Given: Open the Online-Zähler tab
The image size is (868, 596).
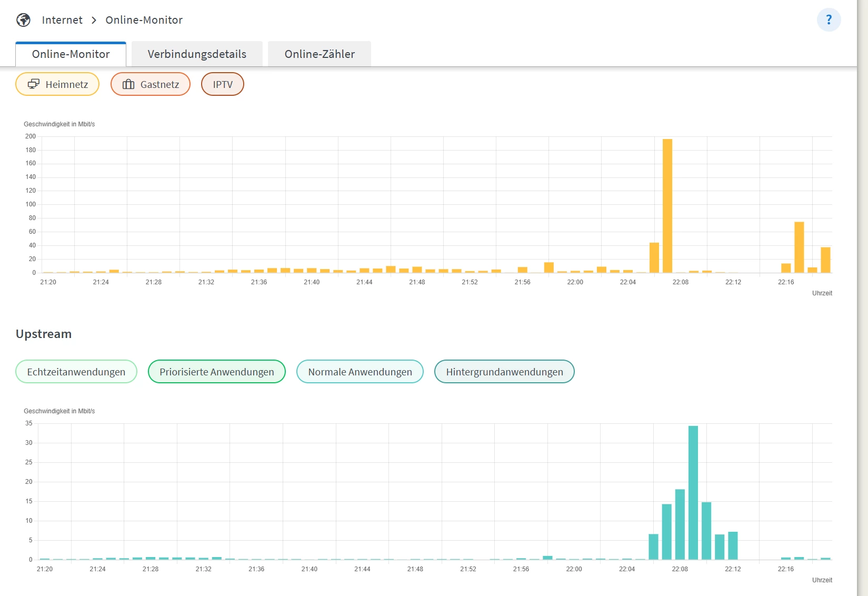Looking at the screenshot, I should click(x=320, y=54).
